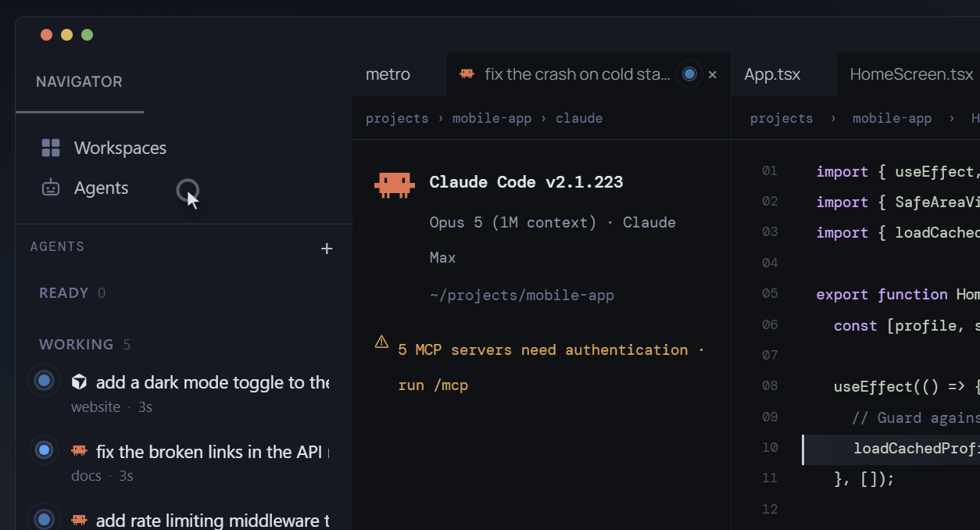Click the import { SafeAreaVi line
The height and width of the screenshot is (530, 980).
(898, 202)
